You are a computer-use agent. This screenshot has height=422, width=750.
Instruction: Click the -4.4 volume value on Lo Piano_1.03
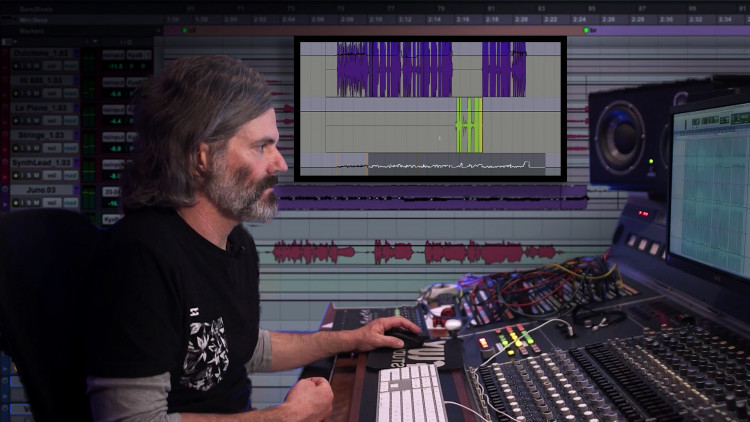click(x=115, y=121)
